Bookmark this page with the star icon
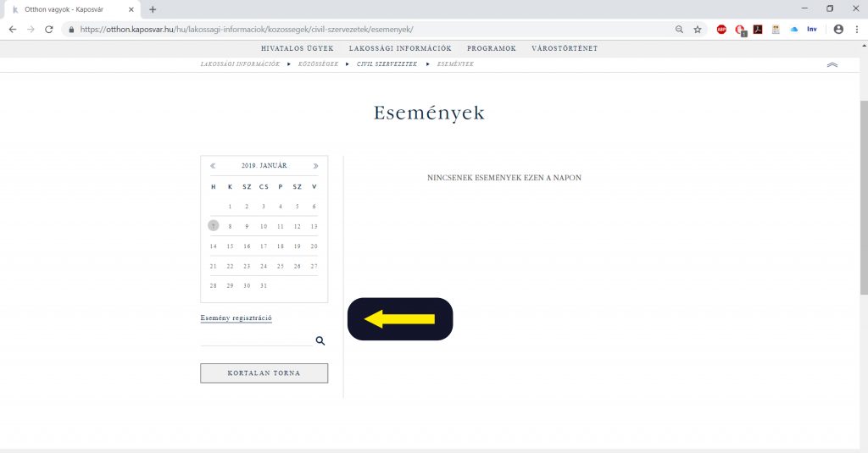 [x=698, y=29]
